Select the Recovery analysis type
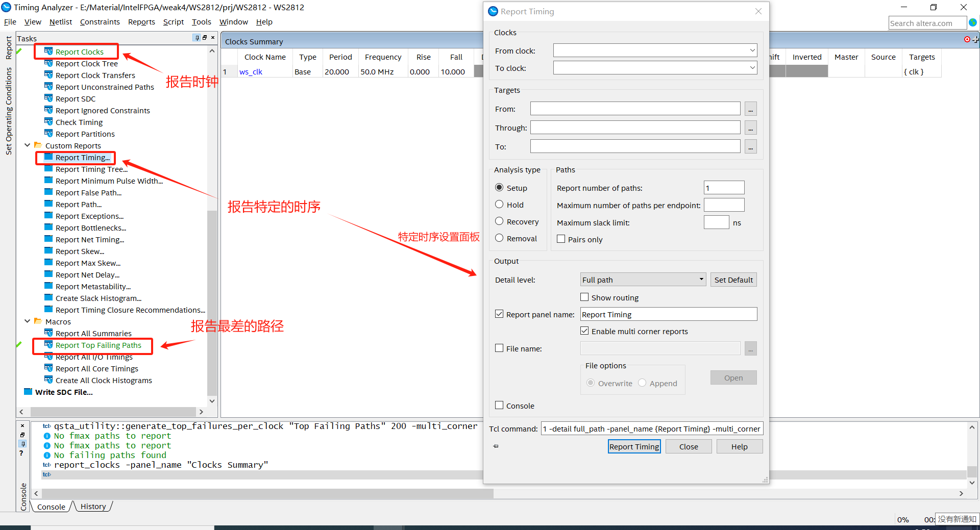 click(499, 221)
